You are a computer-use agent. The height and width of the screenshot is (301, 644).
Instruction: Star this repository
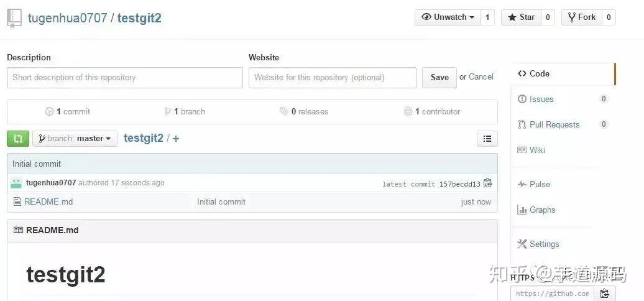[x=521, y=17]
